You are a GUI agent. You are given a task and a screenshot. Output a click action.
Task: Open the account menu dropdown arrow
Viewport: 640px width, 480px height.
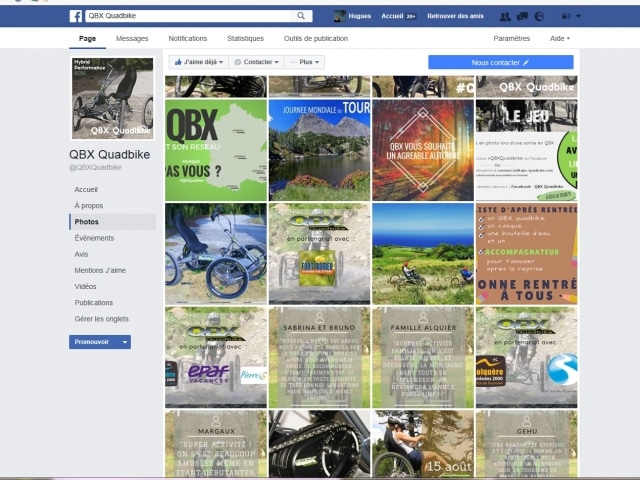(x=578, y=16)
